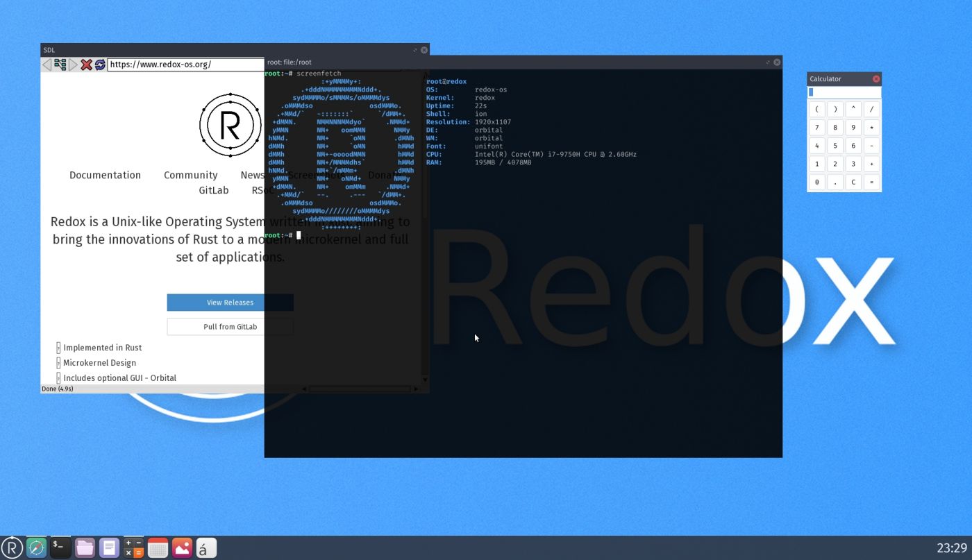
Task: Open the Redox start menu icon
Action: point(12,548)
